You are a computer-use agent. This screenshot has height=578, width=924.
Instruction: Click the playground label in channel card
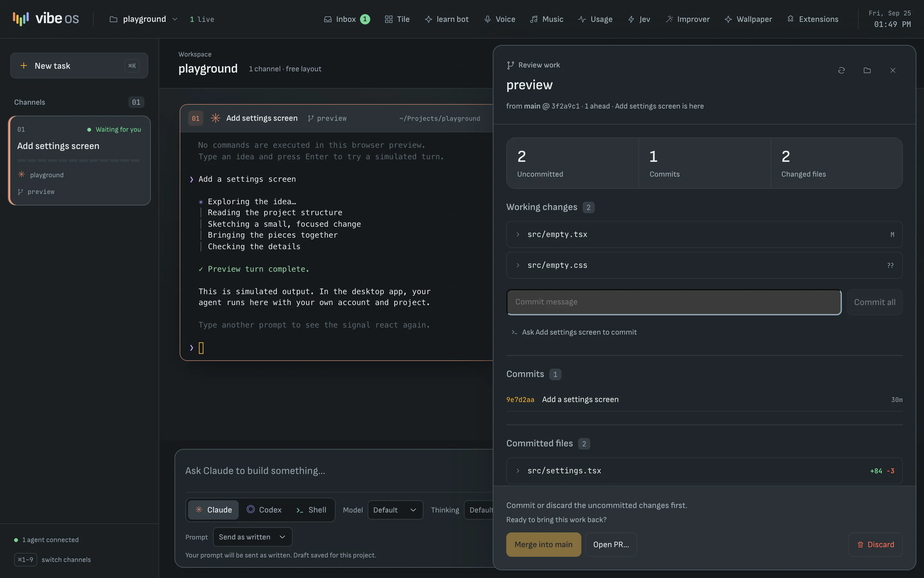tap(47, 175)
